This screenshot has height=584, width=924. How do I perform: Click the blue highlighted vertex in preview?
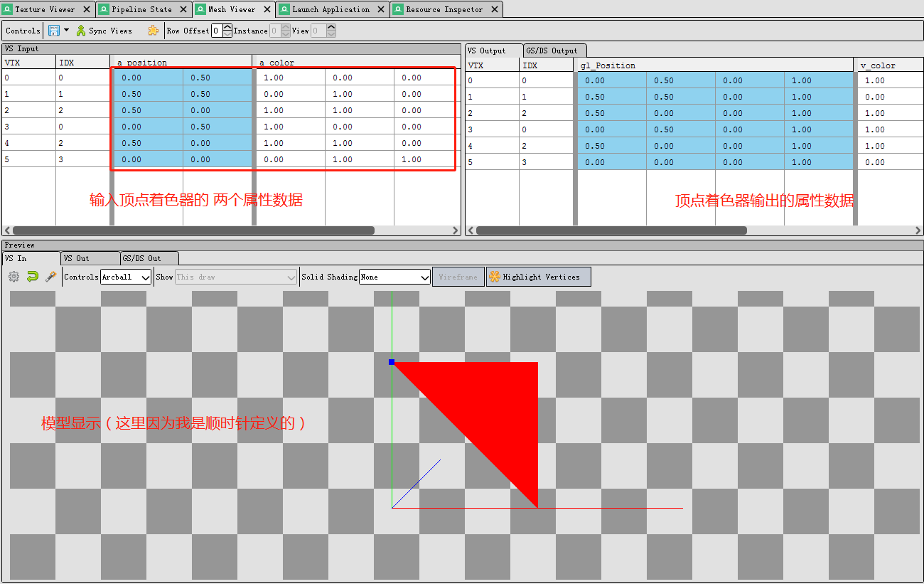click(x=392, y=362)
